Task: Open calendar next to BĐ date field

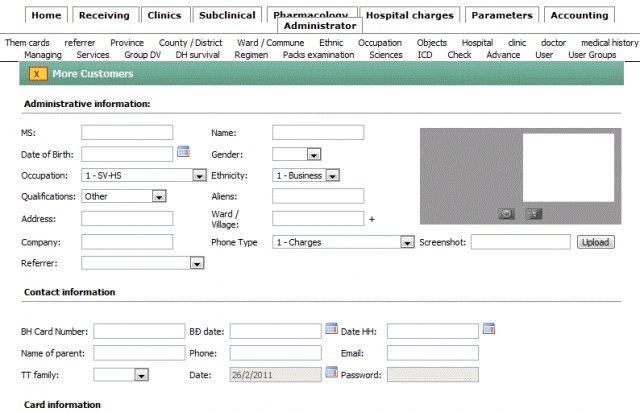Action: 331,329
